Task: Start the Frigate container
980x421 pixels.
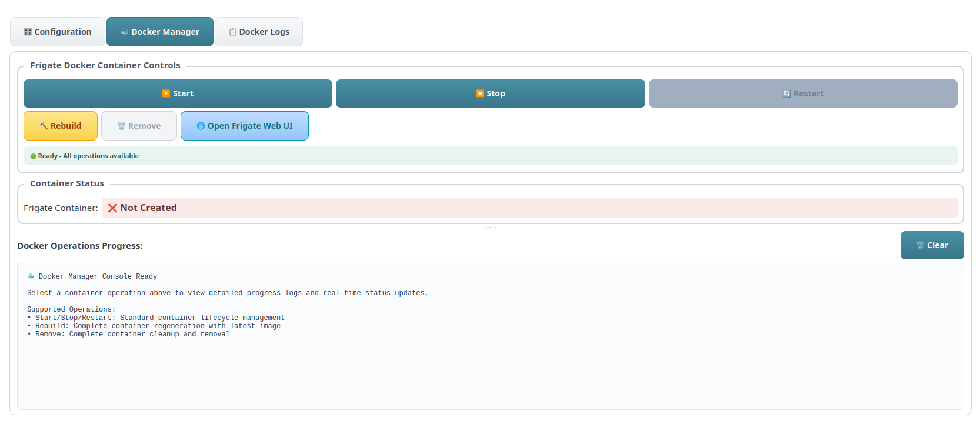Action: click(x=178, y=93)
